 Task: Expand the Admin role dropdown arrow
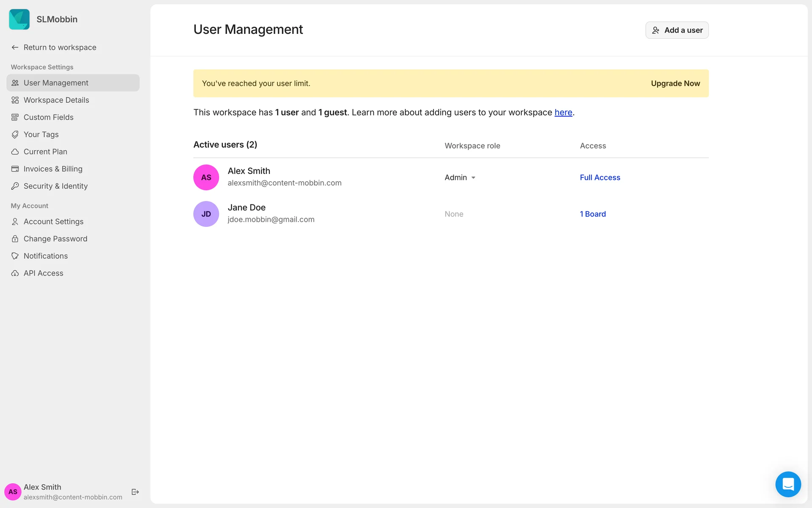[x=473, y=178]
